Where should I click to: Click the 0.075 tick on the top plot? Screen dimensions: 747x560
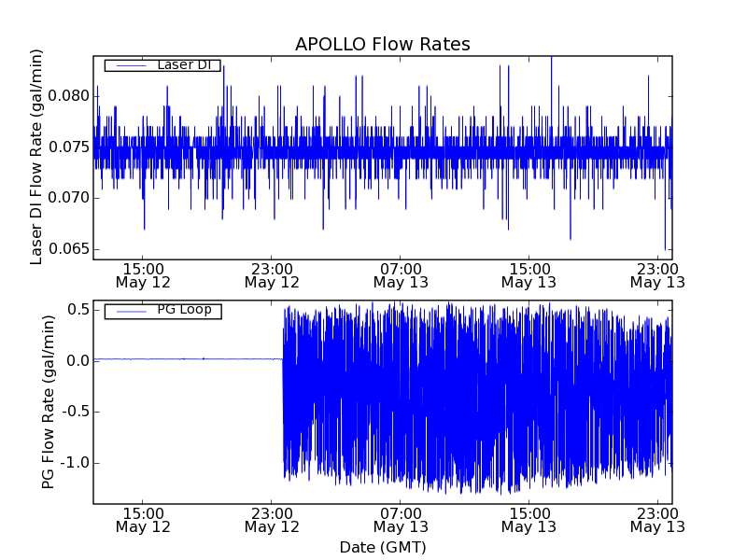[68, 147]
